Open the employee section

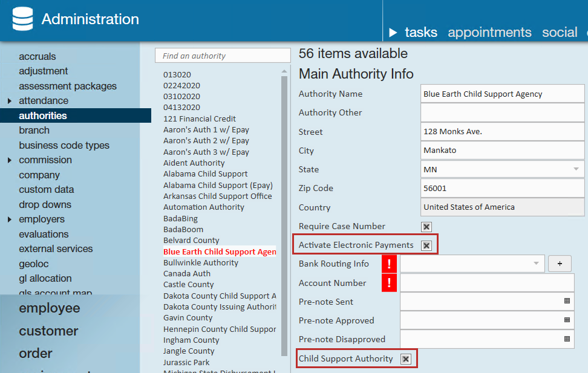point(50,308)
